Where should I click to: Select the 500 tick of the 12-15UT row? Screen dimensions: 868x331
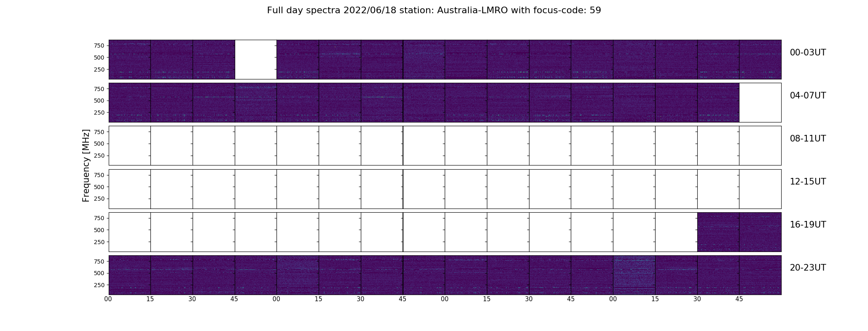[x=99, y=187]
